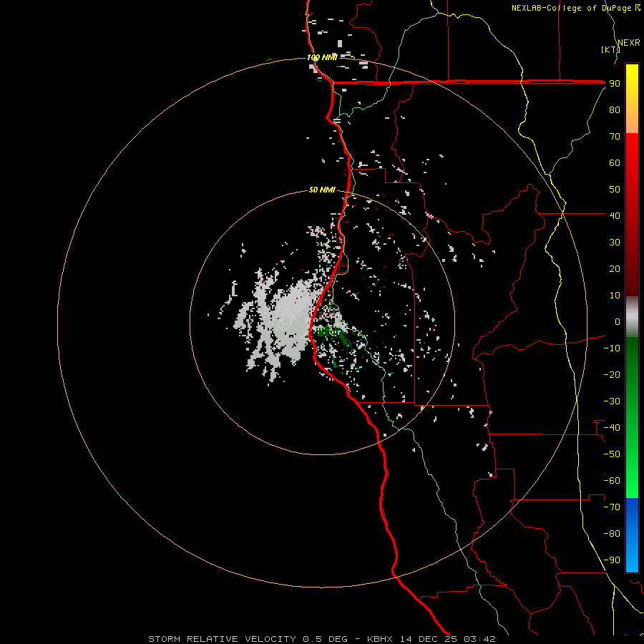The height and width of the screenshot is (644, 644).
Task: Click the 0 knot scale label
Action: coord(618,322)
